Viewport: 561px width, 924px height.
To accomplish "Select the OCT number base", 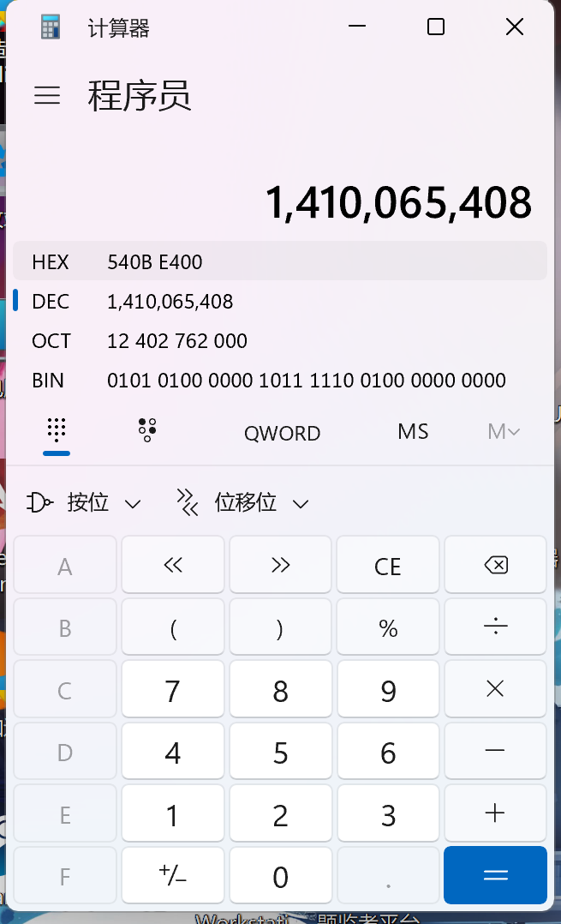I will [x=279, y=341].
